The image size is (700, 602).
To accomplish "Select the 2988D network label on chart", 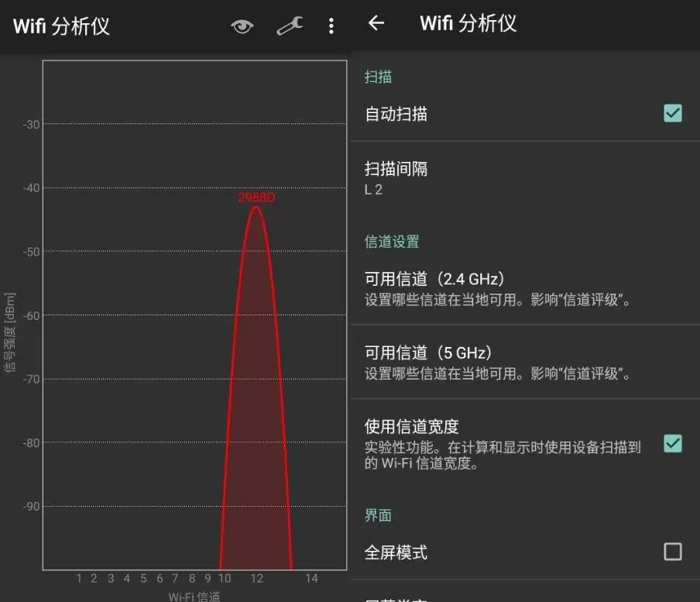I will [x=256, y=198].
